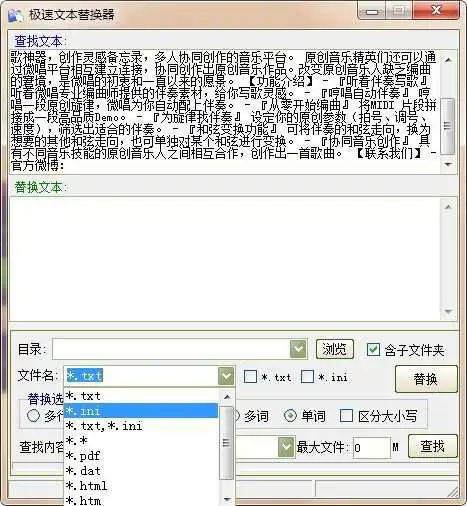The image size is (467, 506).
Task: Click the app icon in title bar
Action: [x=16, y=15]
